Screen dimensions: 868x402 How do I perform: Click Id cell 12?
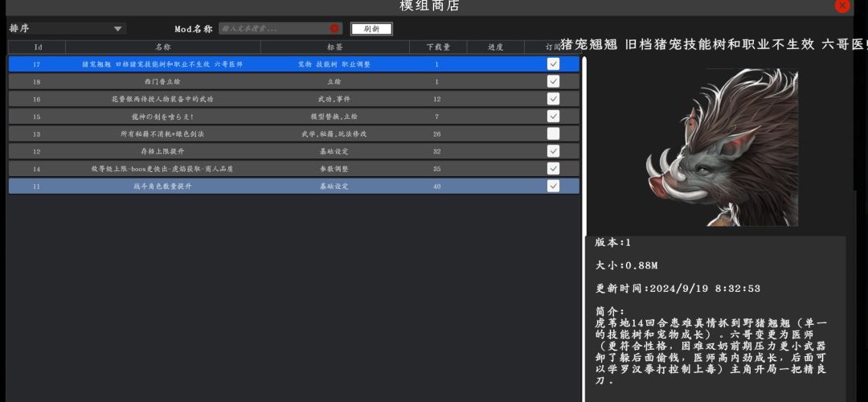(36, 151)
